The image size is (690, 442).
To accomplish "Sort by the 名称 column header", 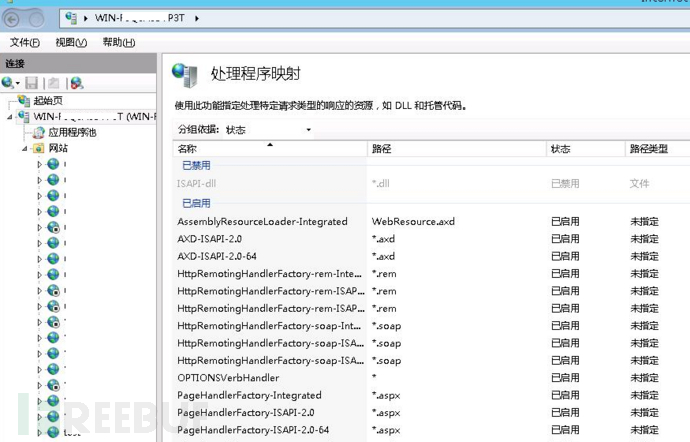I will tap(270, 149).
